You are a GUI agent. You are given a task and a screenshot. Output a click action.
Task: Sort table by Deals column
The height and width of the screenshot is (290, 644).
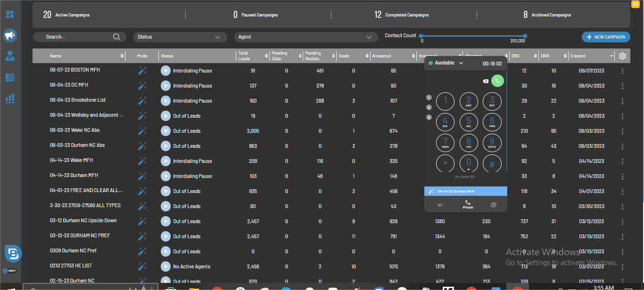click(367, 56)
